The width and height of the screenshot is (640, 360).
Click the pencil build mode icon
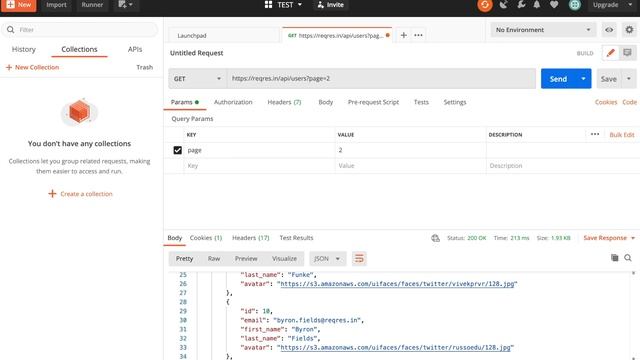point(611,53)
